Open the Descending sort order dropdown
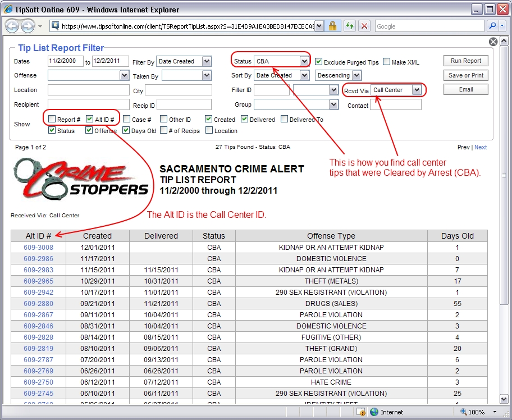 pyautogui.click(x=356, y=75)
